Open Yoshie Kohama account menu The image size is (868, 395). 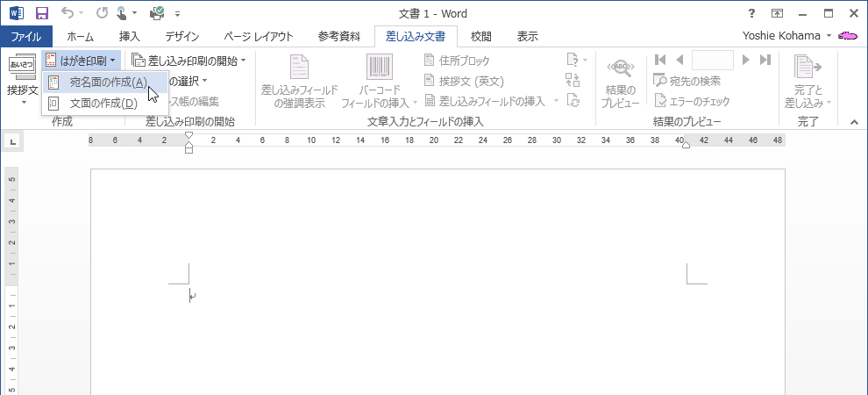(x=786, y=37)
